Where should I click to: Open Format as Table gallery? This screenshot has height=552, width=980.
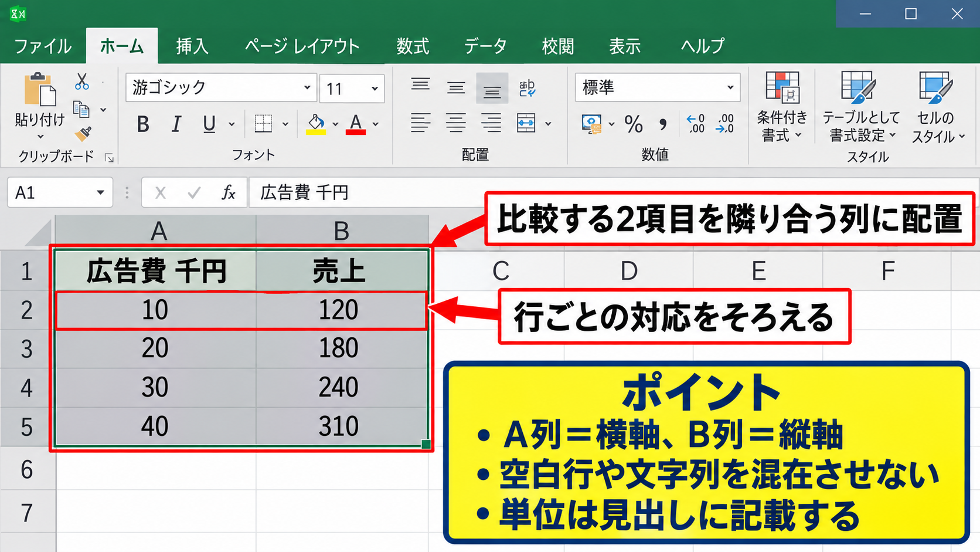(x=860, y=107)
